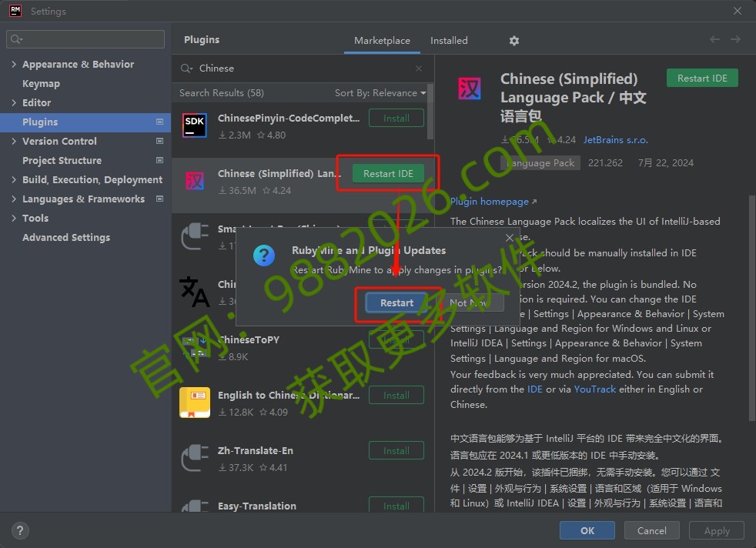
Task: Click the plugin list vertical scrollbar
Action: click(x=430, y=112)
